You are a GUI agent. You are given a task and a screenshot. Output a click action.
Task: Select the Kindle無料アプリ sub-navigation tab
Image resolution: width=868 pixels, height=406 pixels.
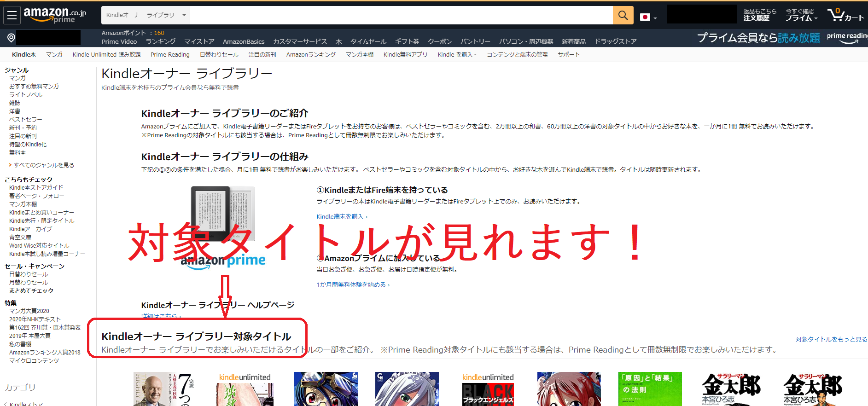point(405,54)
